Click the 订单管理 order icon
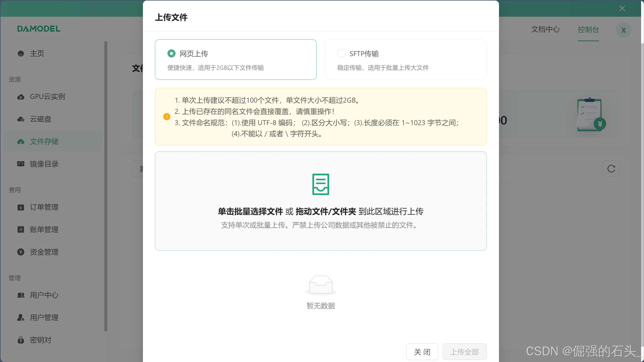 (x=21, y=207)
